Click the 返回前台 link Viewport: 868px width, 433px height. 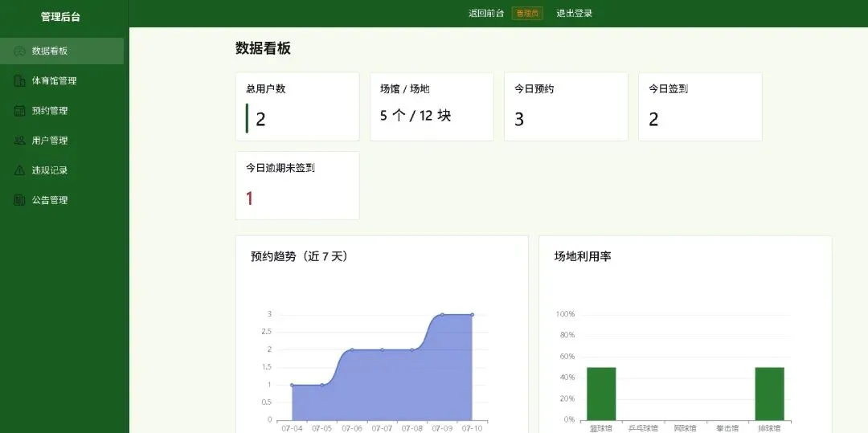point(486,14)
